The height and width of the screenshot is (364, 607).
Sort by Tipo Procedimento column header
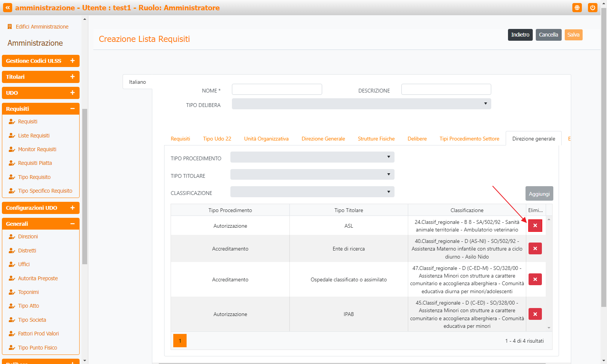[230, 210]
